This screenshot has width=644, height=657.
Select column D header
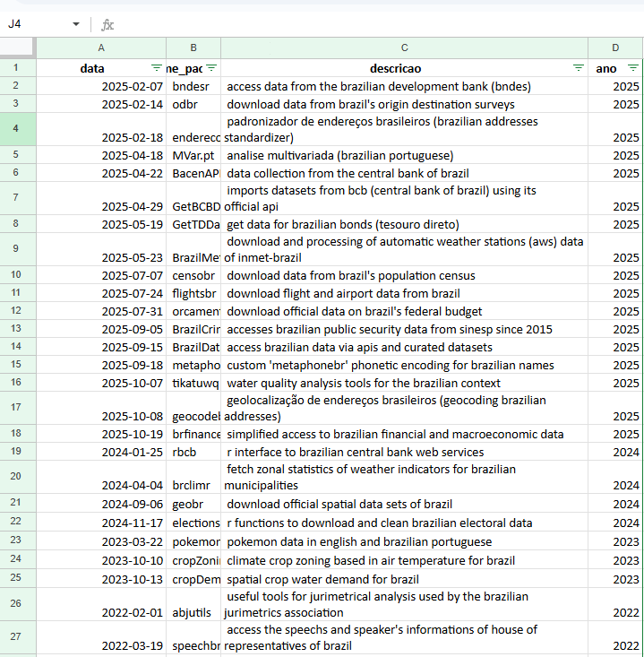[x=615, y=48]
